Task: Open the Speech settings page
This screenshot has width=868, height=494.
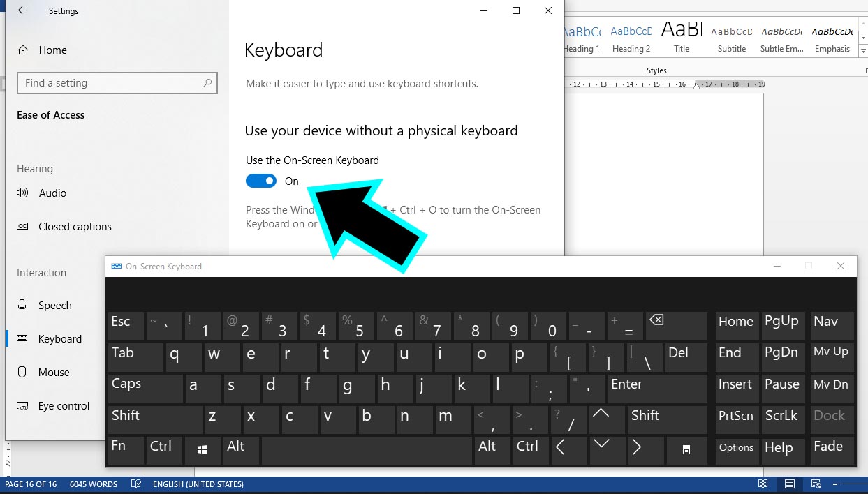Action: (x=45, y=306)
